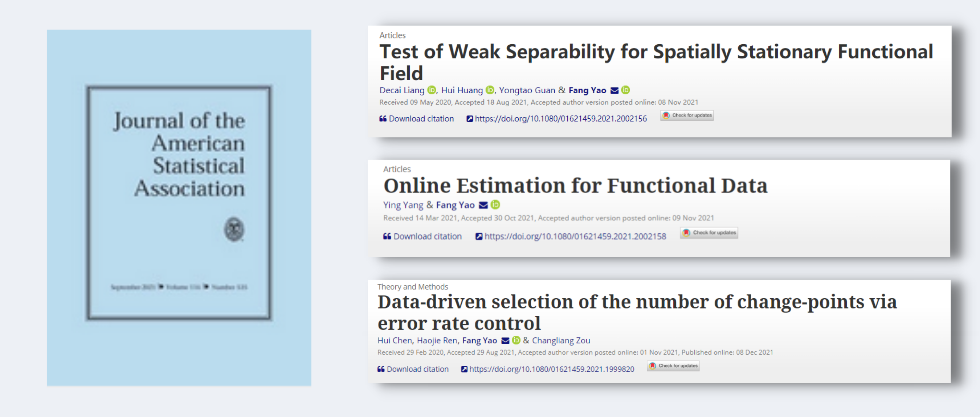The image size is (980, 417).
Task: Open the DOI link ending in 2002156
Action: [560, 119]
